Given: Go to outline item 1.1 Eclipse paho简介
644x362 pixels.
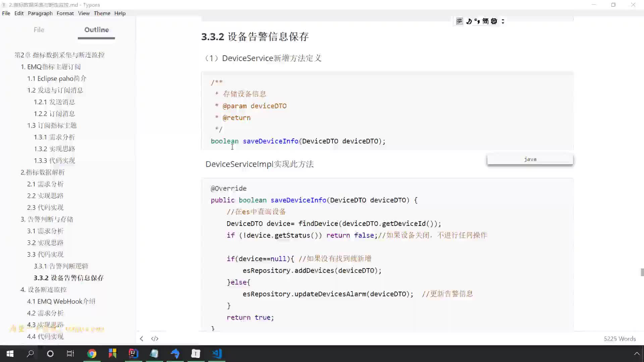Looking at the screenshot, I should [x=57, y=78].
